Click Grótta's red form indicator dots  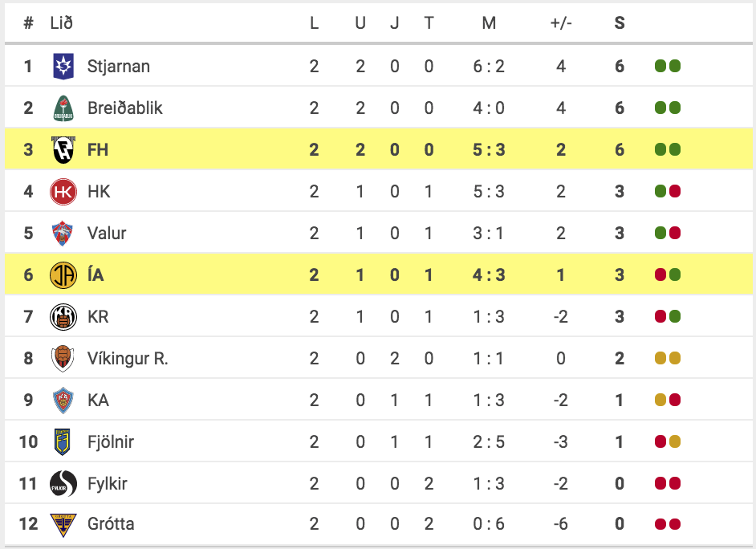[x=668, y=524]
